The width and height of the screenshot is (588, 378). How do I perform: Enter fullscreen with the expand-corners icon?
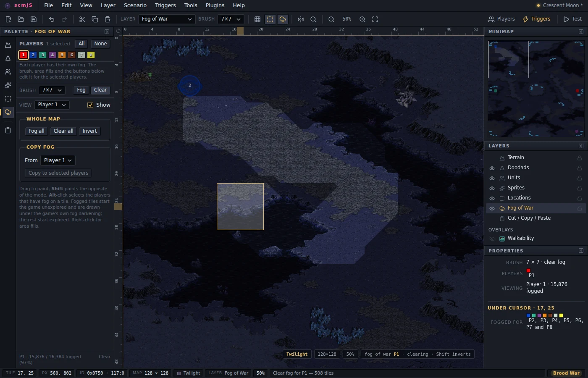tap(375, 19)
